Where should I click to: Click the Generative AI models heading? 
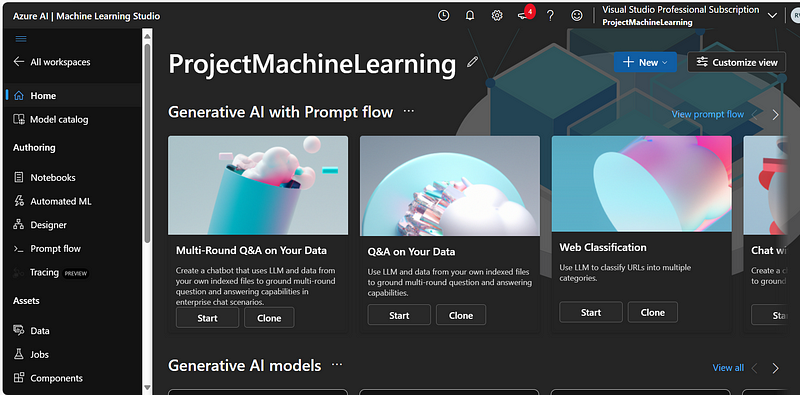(244, 365)
